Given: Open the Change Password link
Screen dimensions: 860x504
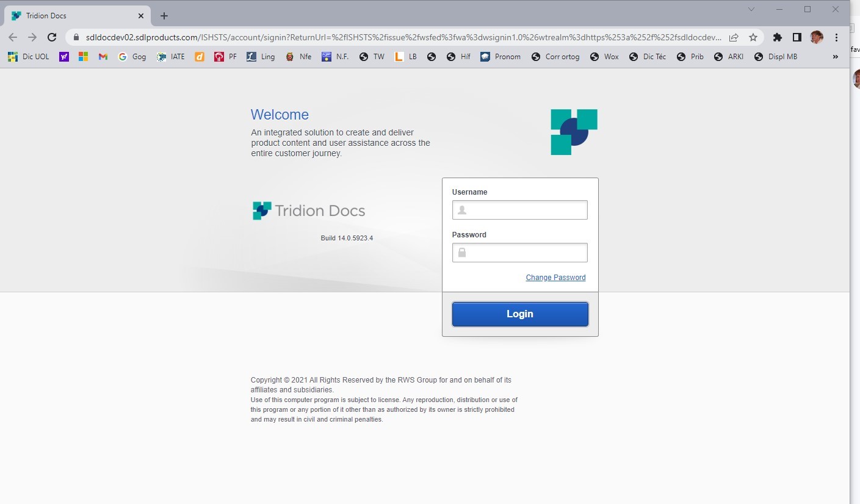Looking at the screenshot, I should (555, 278).
